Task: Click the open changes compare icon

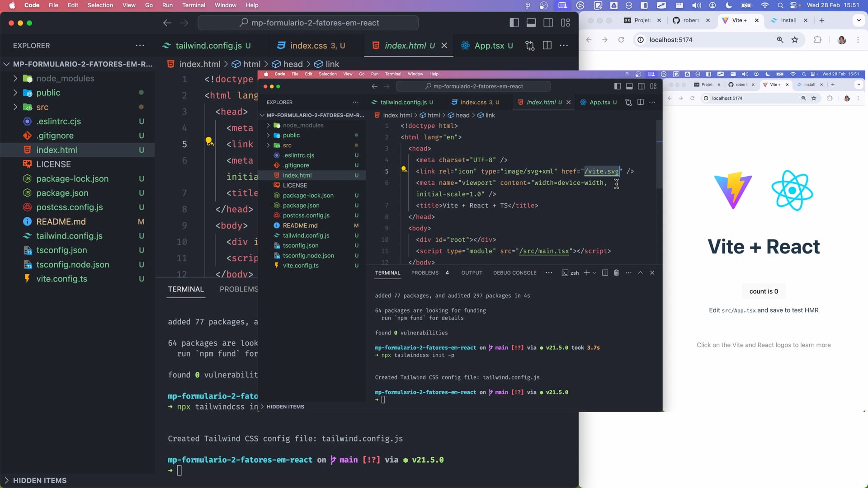Action: (530, 45)
